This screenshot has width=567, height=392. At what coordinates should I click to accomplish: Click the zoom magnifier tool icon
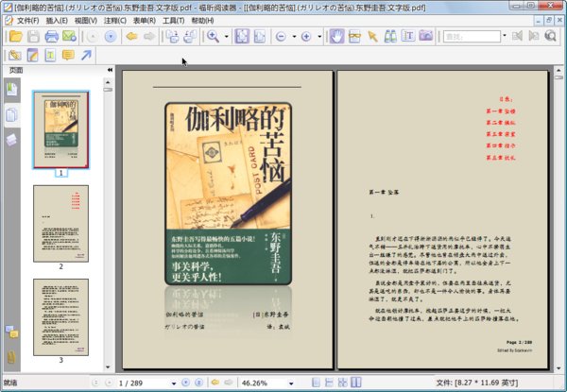[213, 37]
